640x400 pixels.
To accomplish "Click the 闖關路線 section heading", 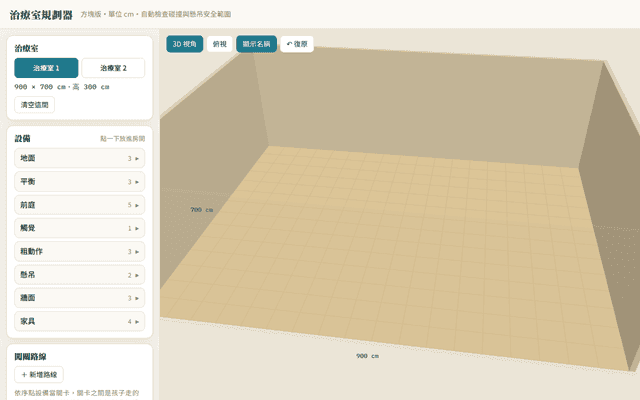I will pos(30,356).
